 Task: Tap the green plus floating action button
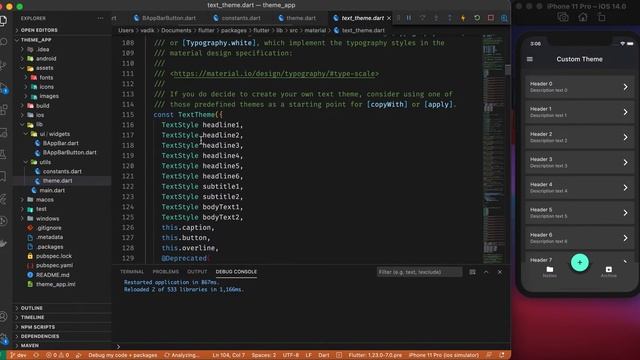pos(580,262)
